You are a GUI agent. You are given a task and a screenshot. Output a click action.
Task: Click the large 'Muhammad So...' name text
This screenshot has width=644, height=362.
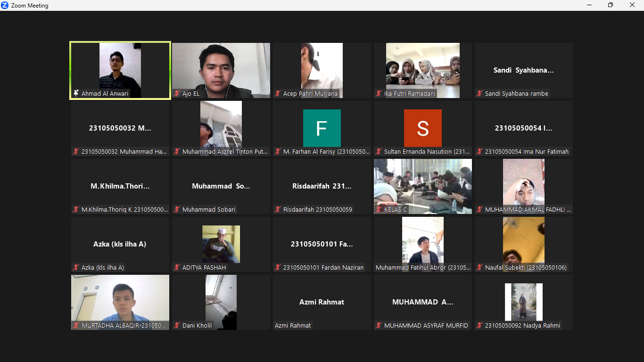221,186
